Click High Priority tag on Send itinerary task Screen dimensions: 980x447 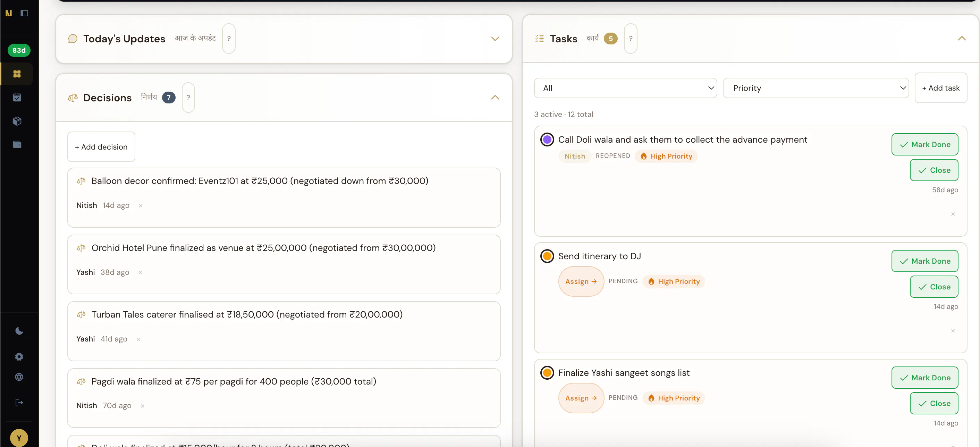tap(674, 281)
